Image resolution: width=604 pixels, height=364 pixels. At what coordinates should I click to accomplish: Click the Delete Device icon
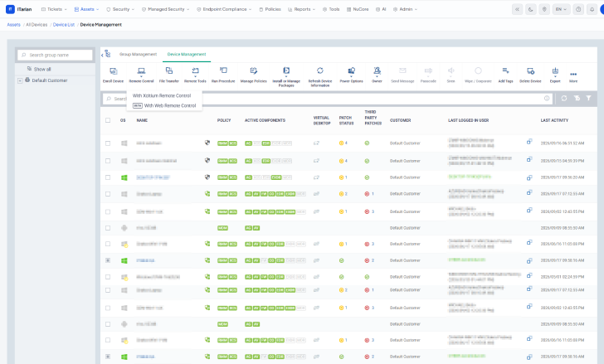pos(530,70)
